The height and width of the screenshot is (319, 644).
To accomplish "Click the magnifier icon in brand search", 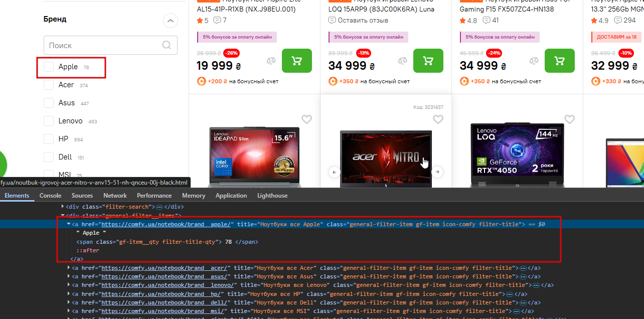I will (167, 45).
